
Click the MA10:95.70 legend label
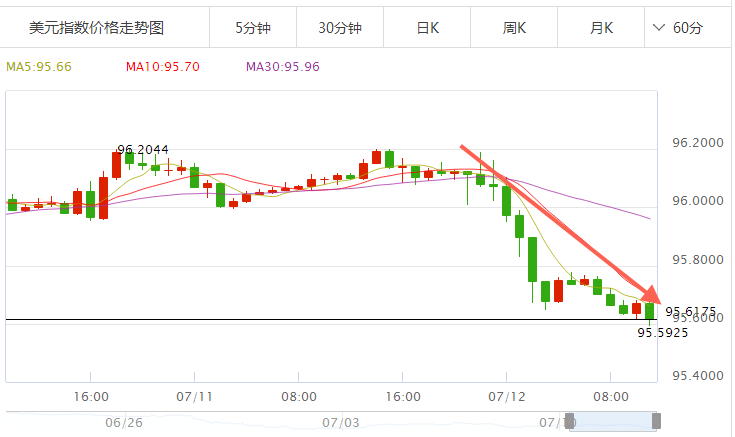click(163, 67)
